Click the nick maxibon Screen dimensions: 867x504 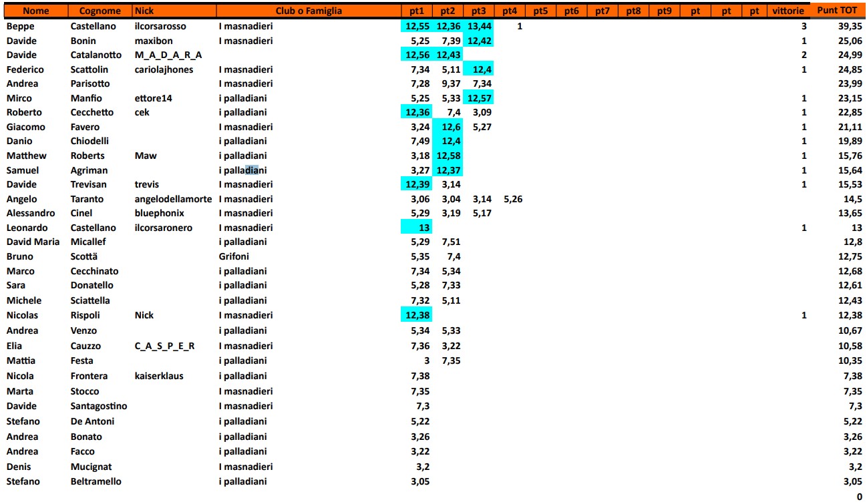click(154, 41)
